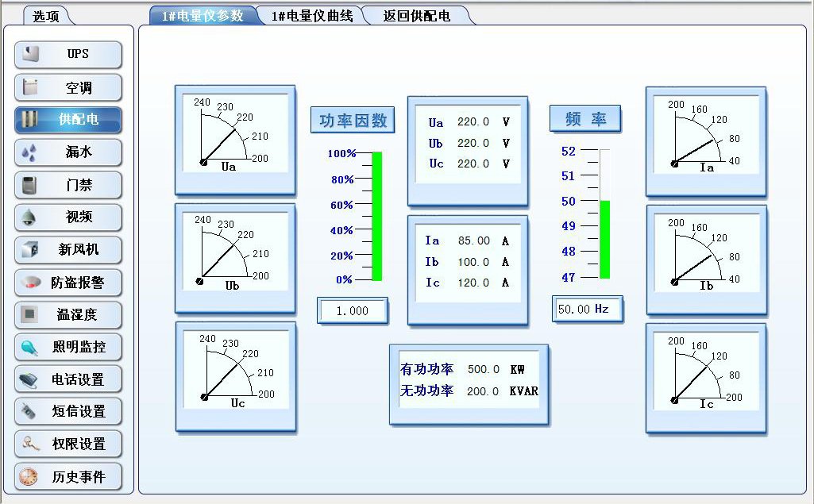
Task: Click the Ia current dial gauge
Action: [706, 142]
